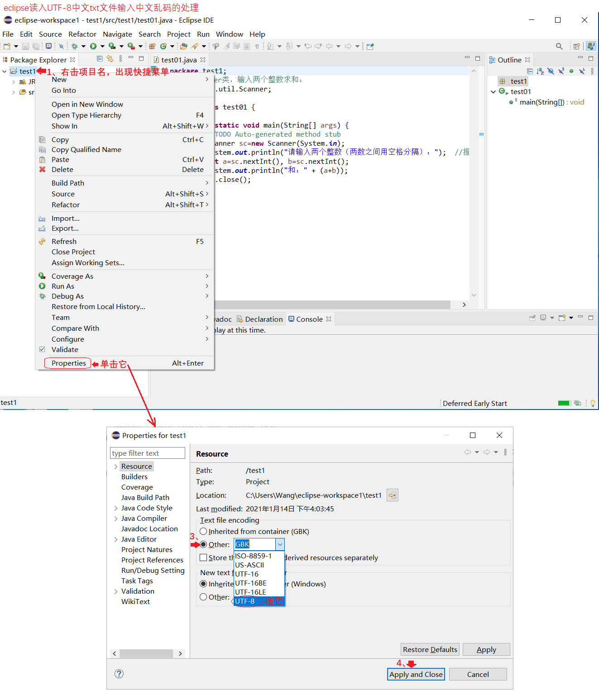Open the Refactor menu
Screen dimensions: 599x700
tap(82, 34)
